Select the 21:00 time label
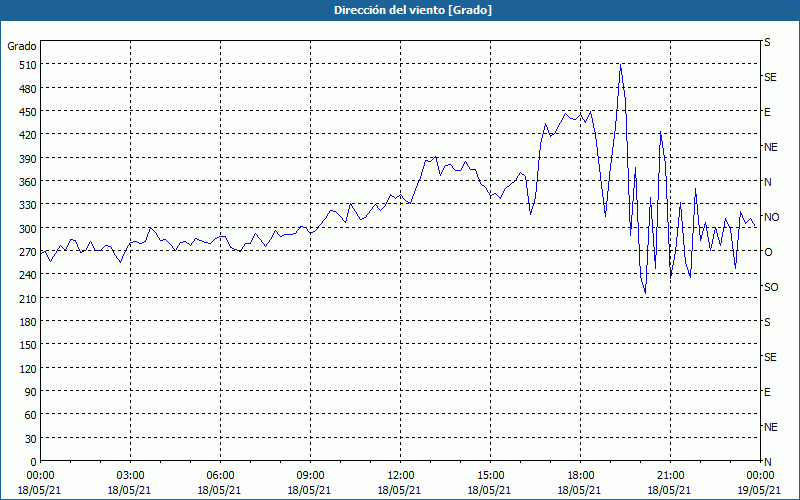800x500 pixels. [x=670, y=476]
